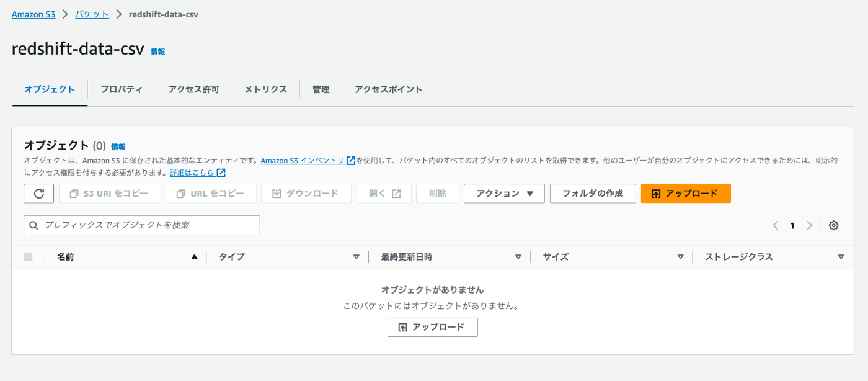The width and height of the screenshot is (868, 381).
Task: Open Amazon S3 breadcrumb link
Action: coord(33,14)
